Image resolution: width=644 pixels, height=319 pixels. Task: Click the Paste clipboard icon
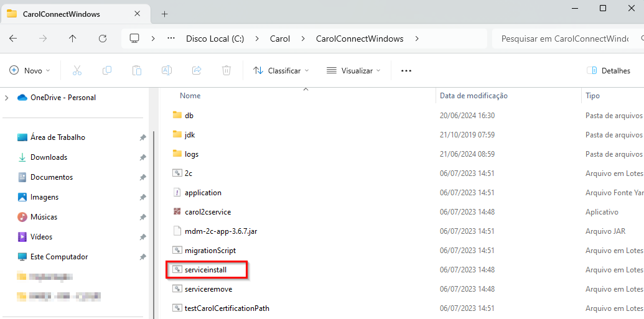(137, 71)
